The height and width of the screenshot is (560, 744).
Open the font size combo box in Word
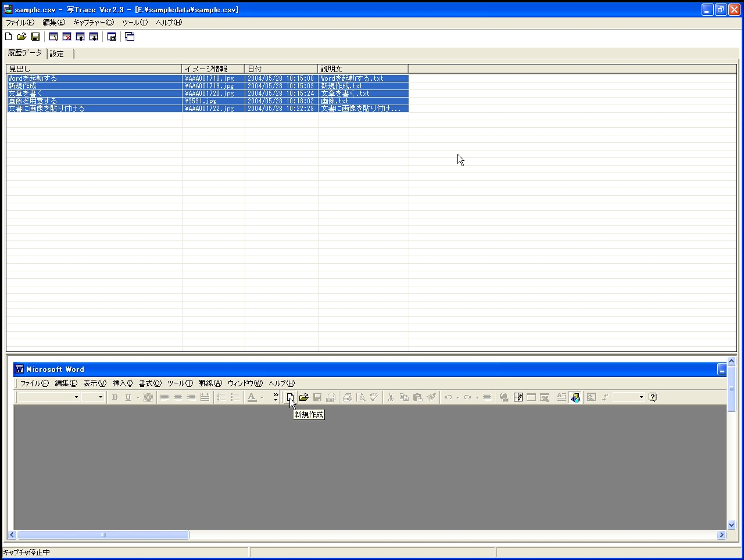tap(93, 397)
